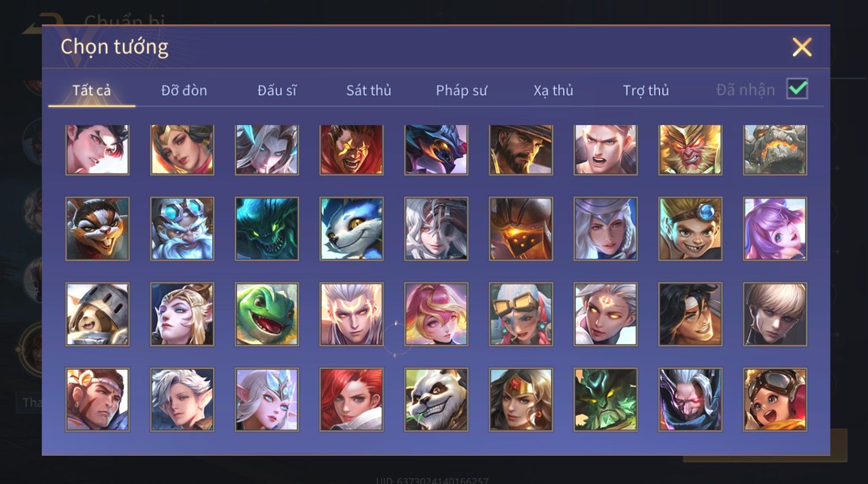Show the Sát thủ hero category
The height and width of the screenshot is (484, 868).
[x=369, y=90]
